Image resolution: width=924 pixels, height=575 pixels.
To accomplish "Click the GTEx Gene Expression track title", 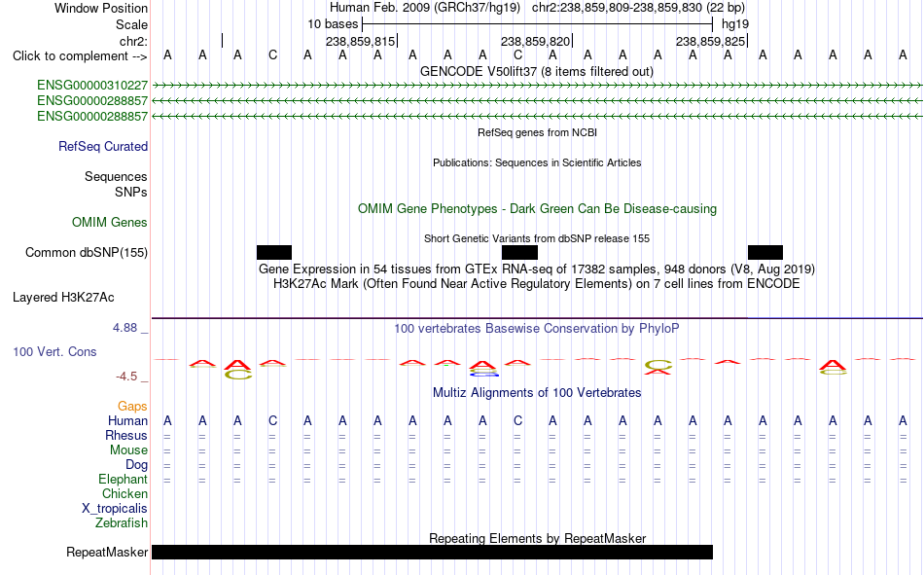I will coord(537,269).
